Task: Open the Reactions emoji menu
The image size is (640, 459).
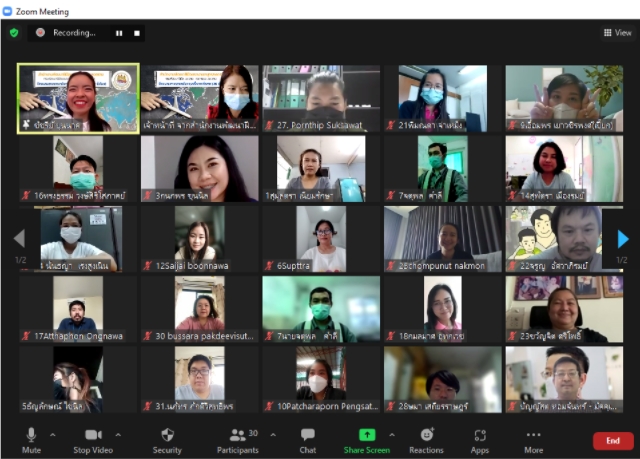Action: coord(426,439)
